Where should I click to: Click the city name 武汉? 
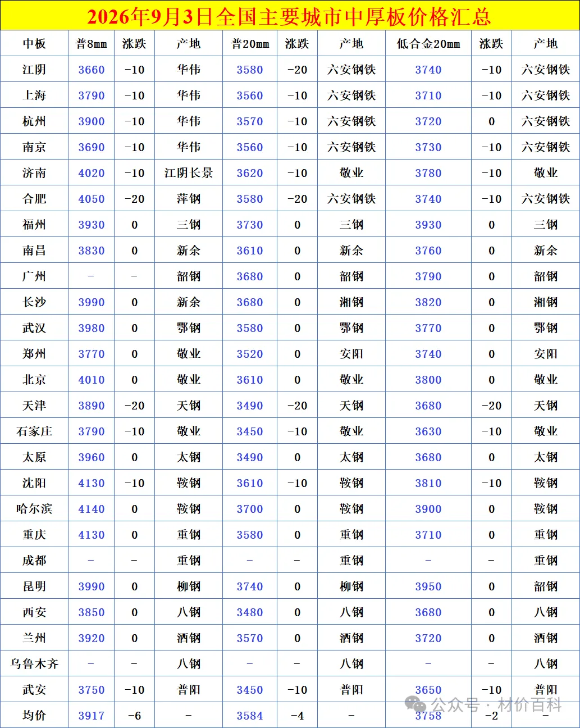click(34, 328)
